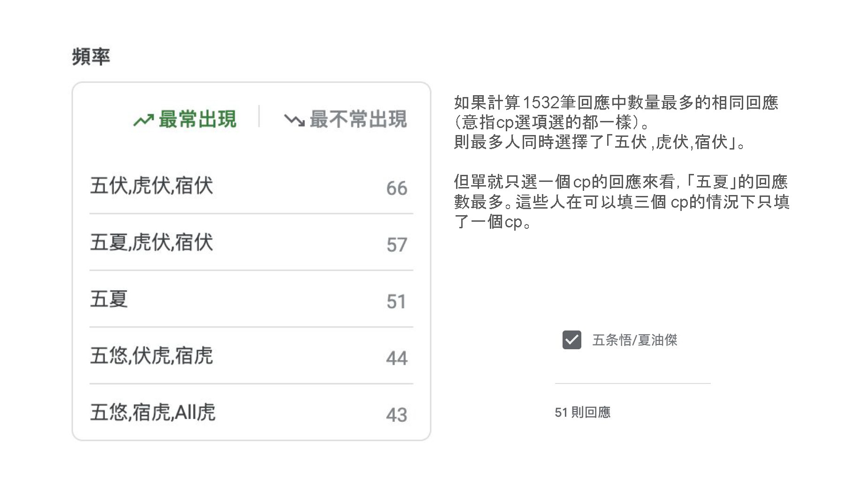
Task: Click the count 51 in 五夏 row
Action: [x=396, y=301]
